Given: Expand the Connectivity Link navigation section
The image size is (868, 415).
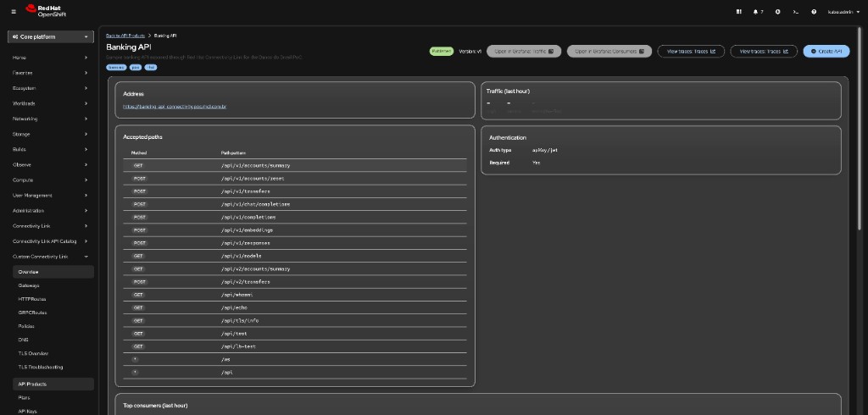Looking at the screenshot, I should point(50,226).
